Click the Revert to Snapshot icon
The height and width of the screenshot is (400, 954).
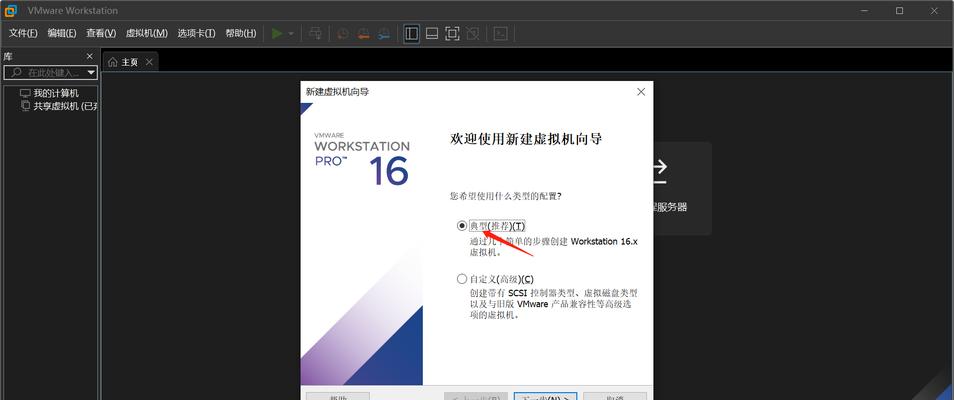click(x=363, y=33)
